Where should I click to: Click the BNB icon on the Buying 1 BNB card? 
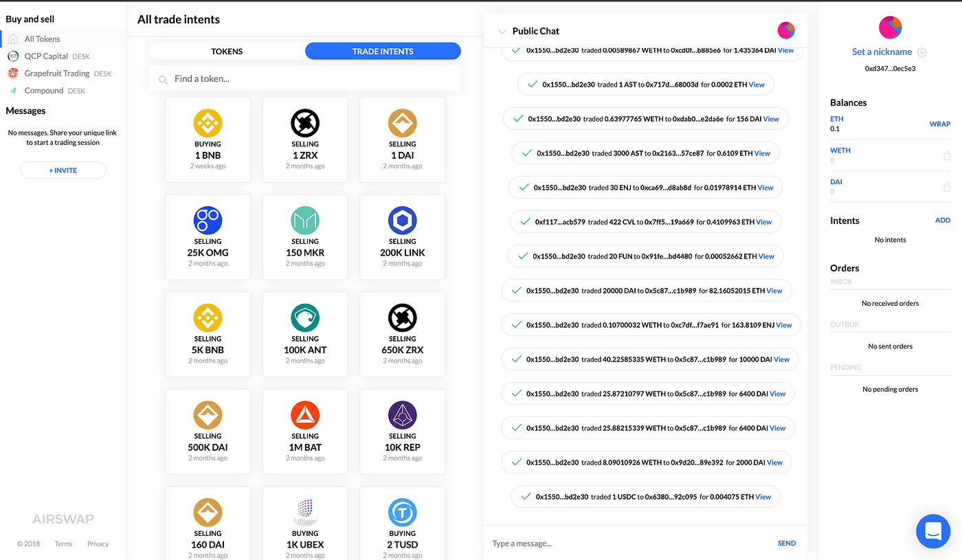208,123
